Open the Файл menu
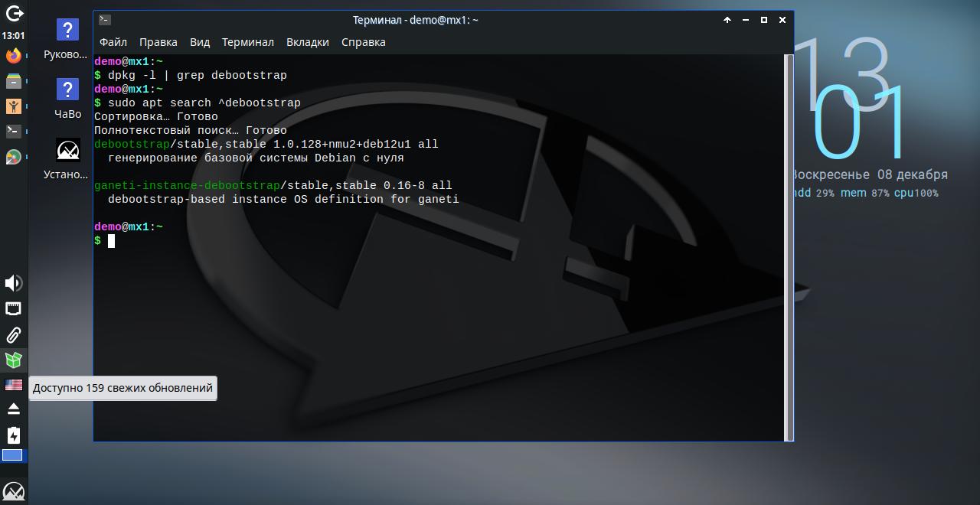Image resolution: width=980 pixels, height=505 pixels. (x=113, y=42)
